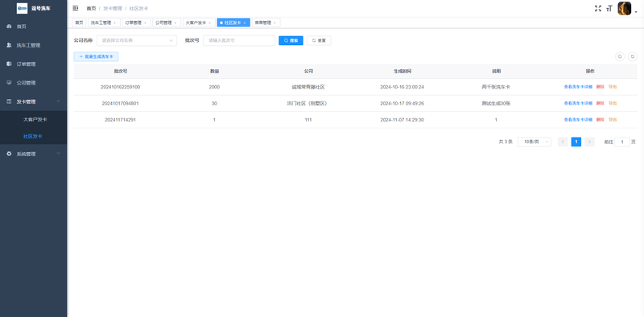Click the 2024-10-16 23:00:24 time cell
Screen dimensions: 644x317
tap(402, 87)
